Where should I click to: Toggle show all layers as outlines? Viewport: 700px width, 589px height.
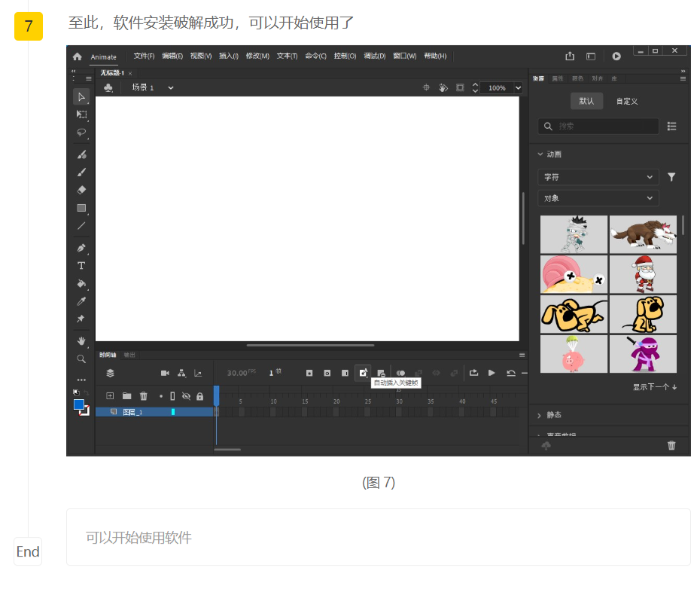pyautogui.click(x=173, y=396)
